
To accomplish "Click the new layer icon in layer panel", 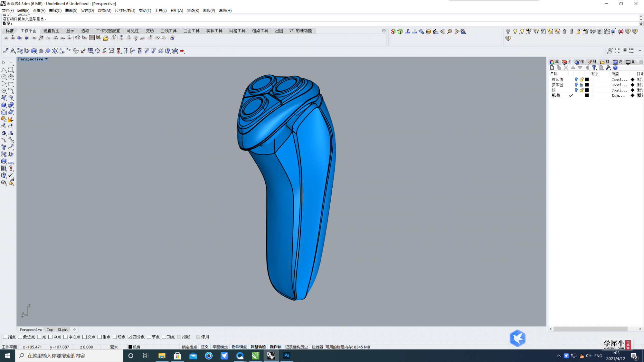I will pos(552,68).
